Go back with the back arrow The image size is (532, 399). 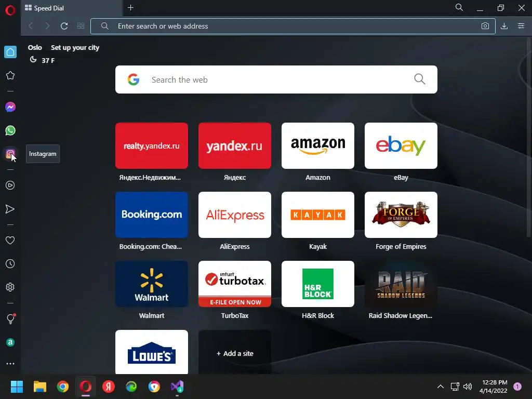click(x=31, y=26)
